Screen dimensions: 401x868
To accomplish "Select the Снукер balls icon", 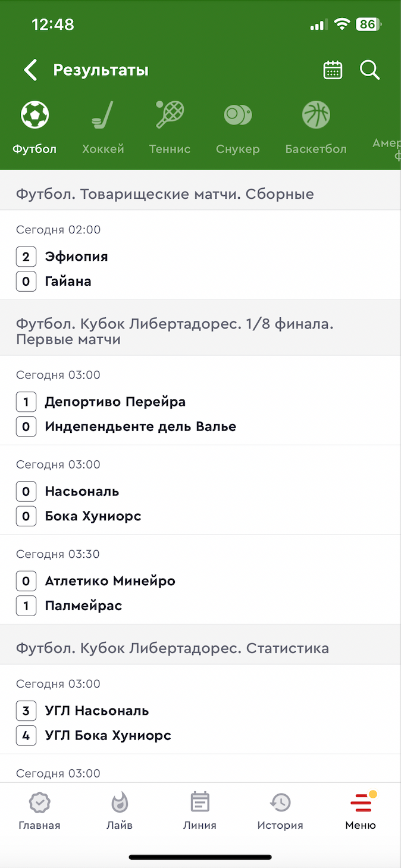I will pos(237,115).
